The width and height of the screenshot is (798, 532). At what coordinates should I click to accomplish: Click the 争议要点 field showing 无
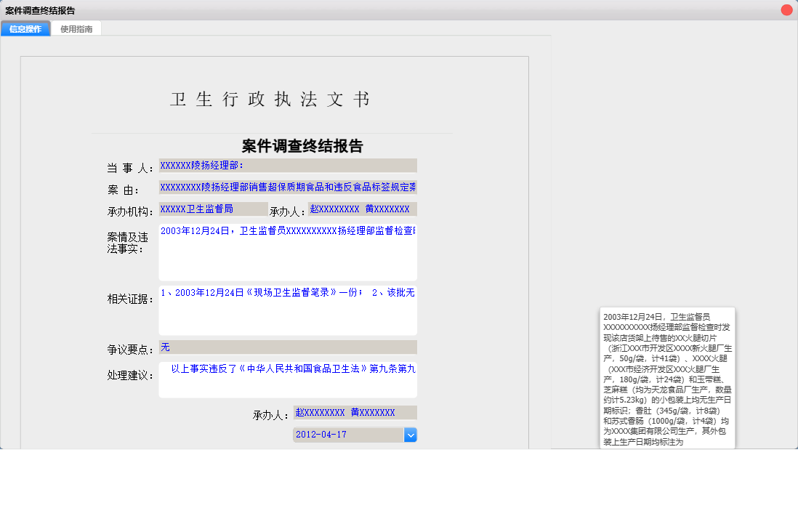287,347
